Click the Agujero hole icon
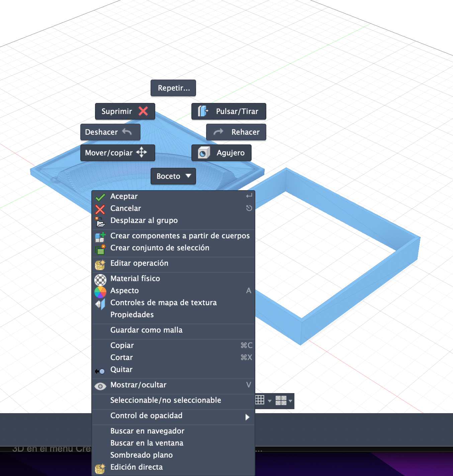Screen dimensions: 453x476 (x=204, y=153)
